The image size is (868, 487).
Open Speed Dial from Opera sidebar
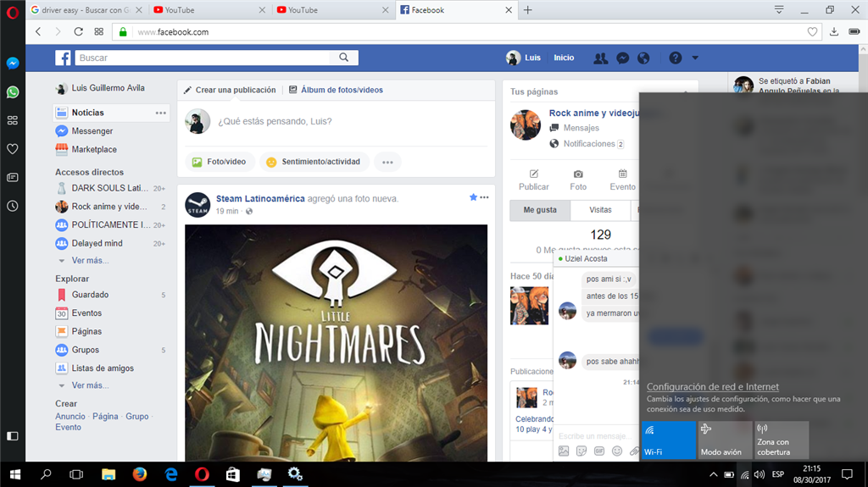12,120
